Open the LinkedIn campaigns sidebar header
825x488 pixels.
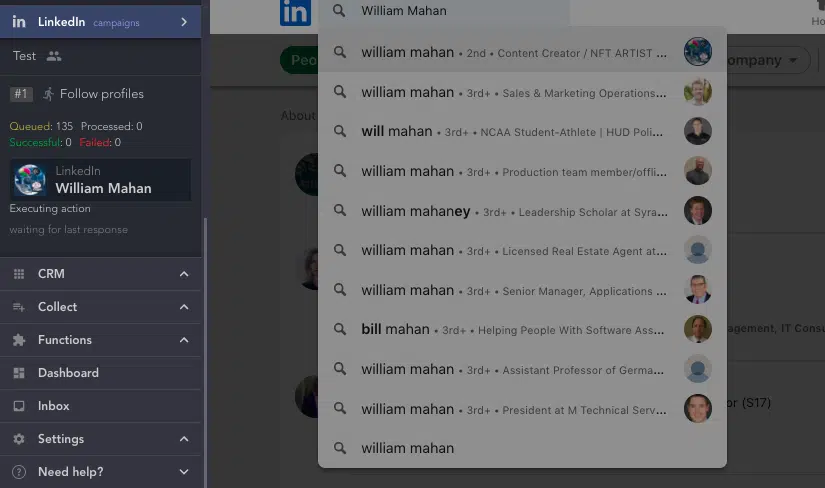click(100, 22)
